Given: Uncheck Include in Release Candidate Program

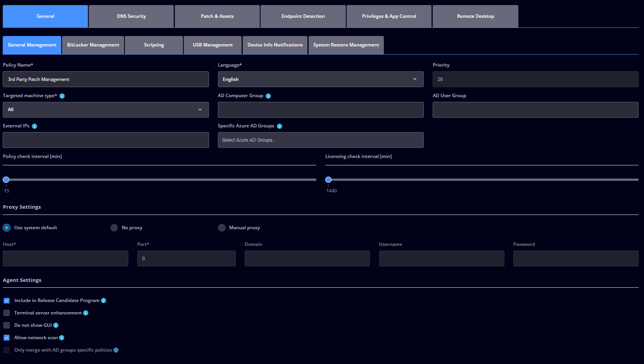Looking at the screenshot, I should point(7,300).
